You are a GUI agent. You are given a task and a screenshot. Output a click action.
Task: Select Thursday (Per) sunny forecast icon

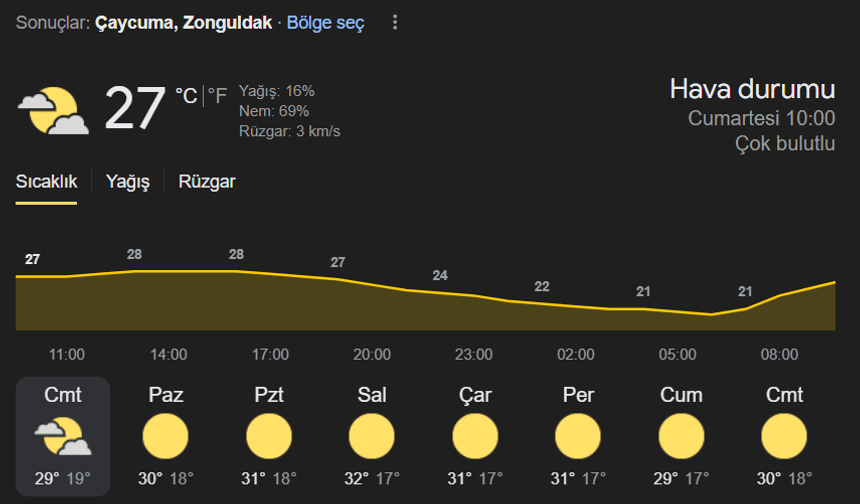[x=578, y=437]
